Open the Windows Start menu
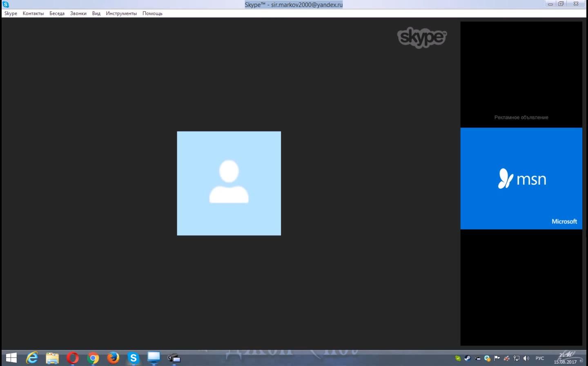The width and height of the screenshot is (588, 366). tap(11, 358)
